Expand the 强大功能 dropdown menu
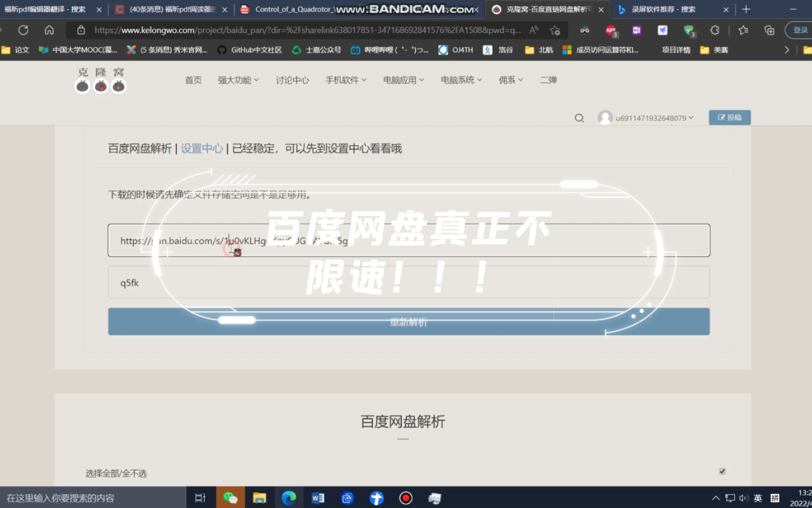This screenshot has width=812, height=508. tap(238, 80)
